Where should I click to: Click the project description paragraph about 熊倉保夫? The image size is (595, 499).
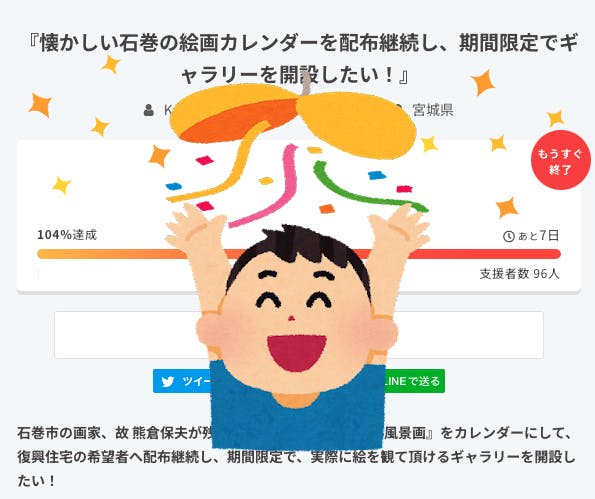point(296,457)
